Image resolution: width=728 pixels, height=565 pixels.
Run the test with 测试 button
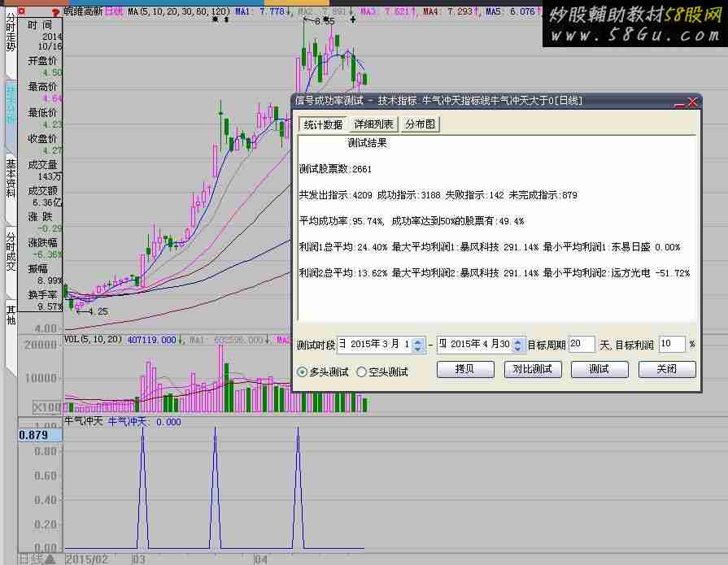[x=599, y=369]
